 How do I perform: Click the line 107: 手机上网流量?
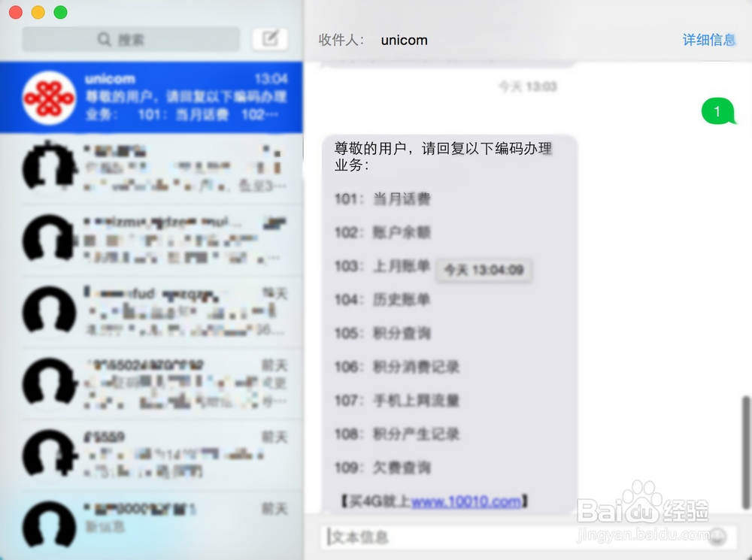(x=396, y=400)
